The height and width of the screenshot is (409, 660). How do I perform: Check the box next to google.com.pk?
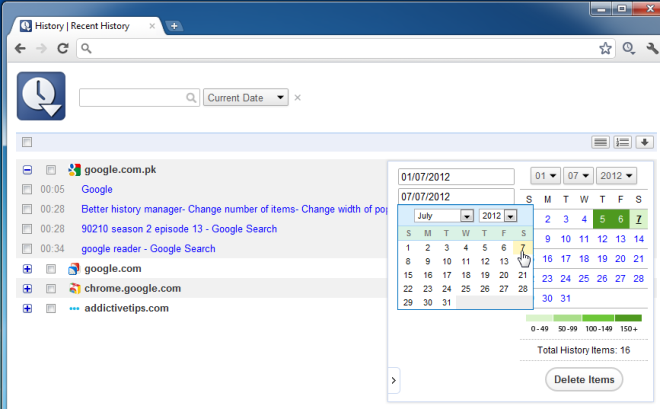[51, 171]
